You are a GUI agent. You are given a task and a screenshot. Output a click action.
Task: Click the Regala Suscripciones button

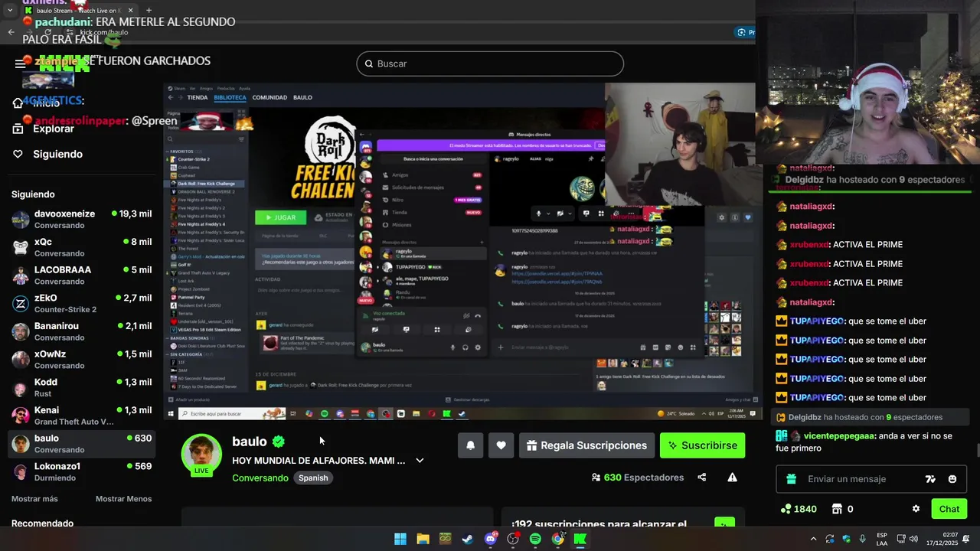pyautogui.click(x=586, y=445)
